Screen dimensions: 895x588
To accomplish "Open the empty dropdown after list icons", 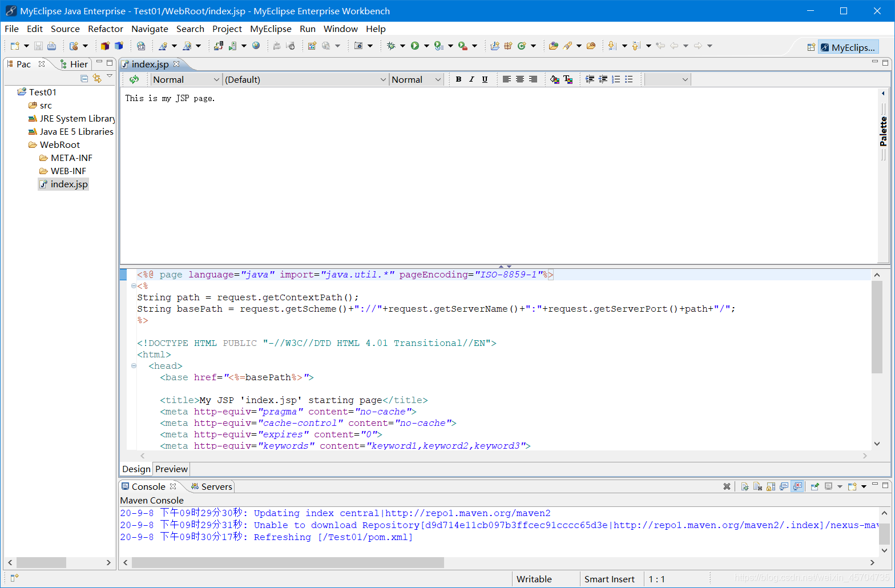I will click(x=668, y=79).
